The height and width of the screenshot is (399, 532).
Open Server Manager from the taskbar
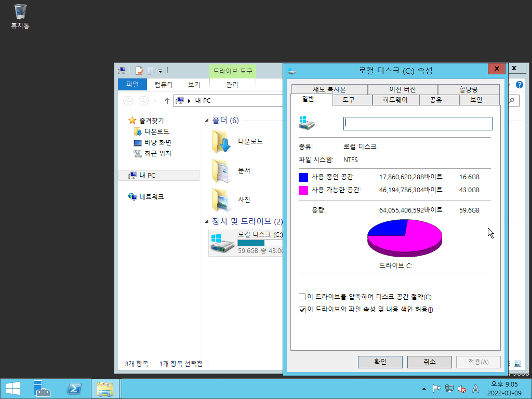pyautogui.click(x=42, y=389)
